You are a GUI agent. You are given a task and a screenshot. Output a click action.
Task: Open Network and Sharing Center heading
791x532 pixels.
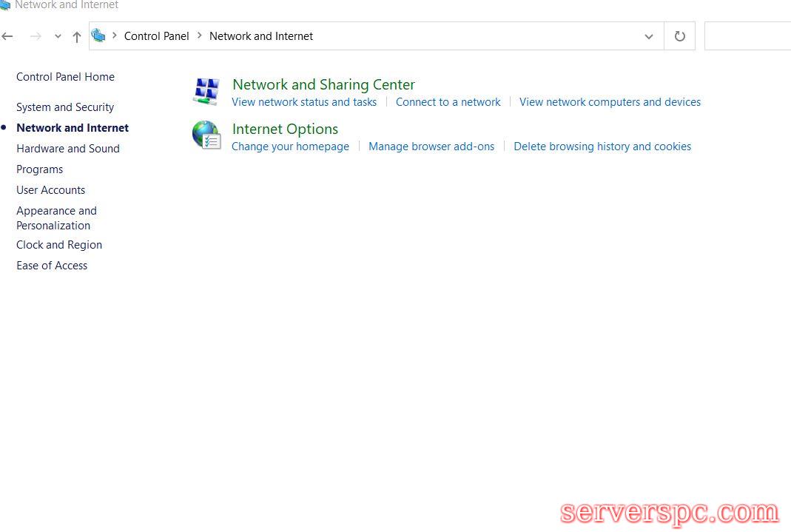point(323,84)
